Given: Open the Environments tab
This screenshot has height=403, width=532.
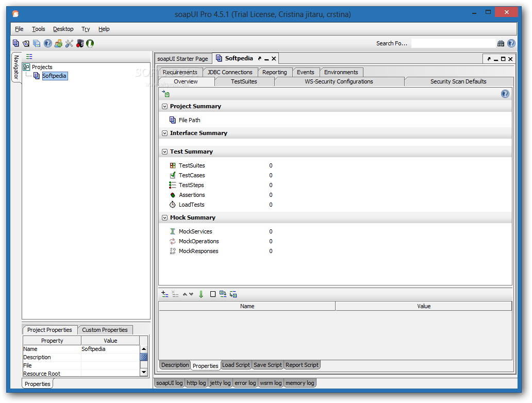Looking at the screenshot, I should [x=341, y=72].
